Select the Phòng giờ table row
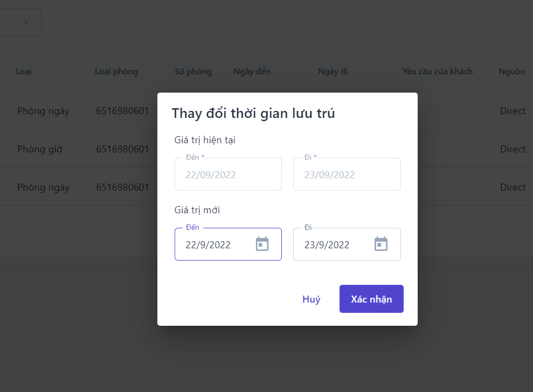Image resolution: width=533 pixels, height=392 pixels. [40, 149]
